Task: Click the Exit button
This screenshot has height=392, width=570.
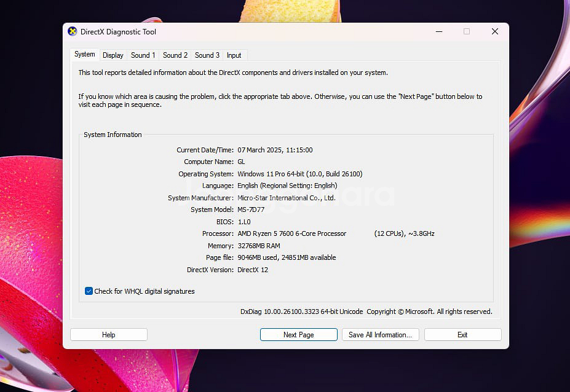Action: (x=462, y=335)
